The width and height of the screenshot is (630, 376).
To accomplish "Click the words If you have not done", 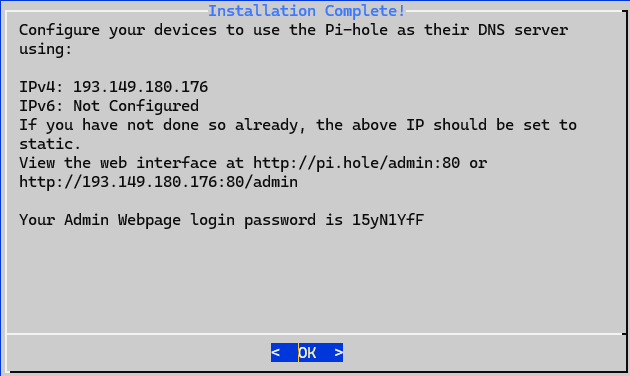I will (108, 125).
